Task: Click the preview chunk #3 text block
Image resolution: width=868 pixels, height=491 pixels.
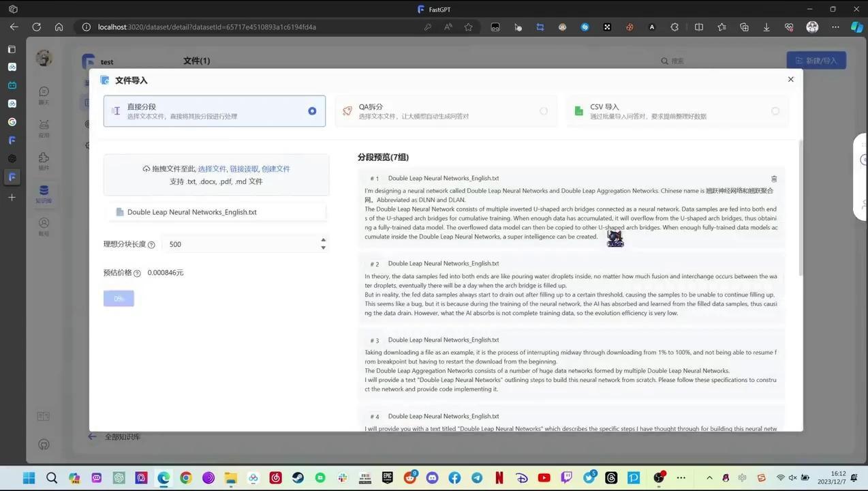Action: tap(571, 366)
